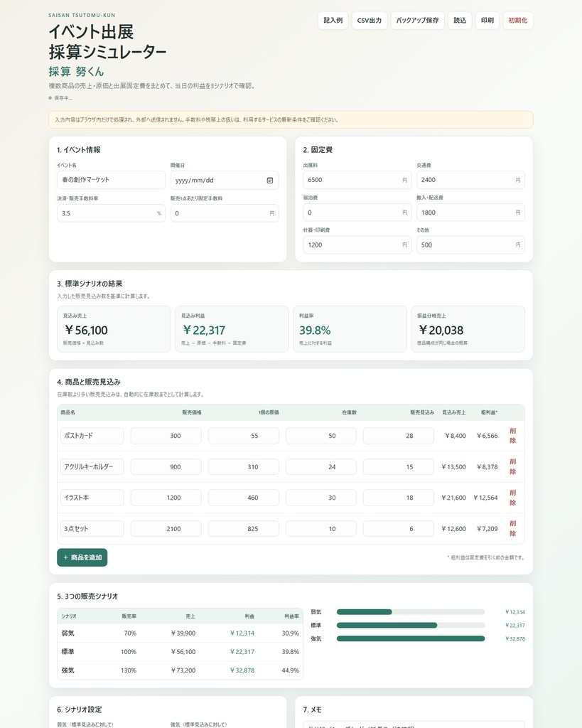
Task: Click 強気 scenario row sales ￥73,200
Action: [x=183, y=670]
